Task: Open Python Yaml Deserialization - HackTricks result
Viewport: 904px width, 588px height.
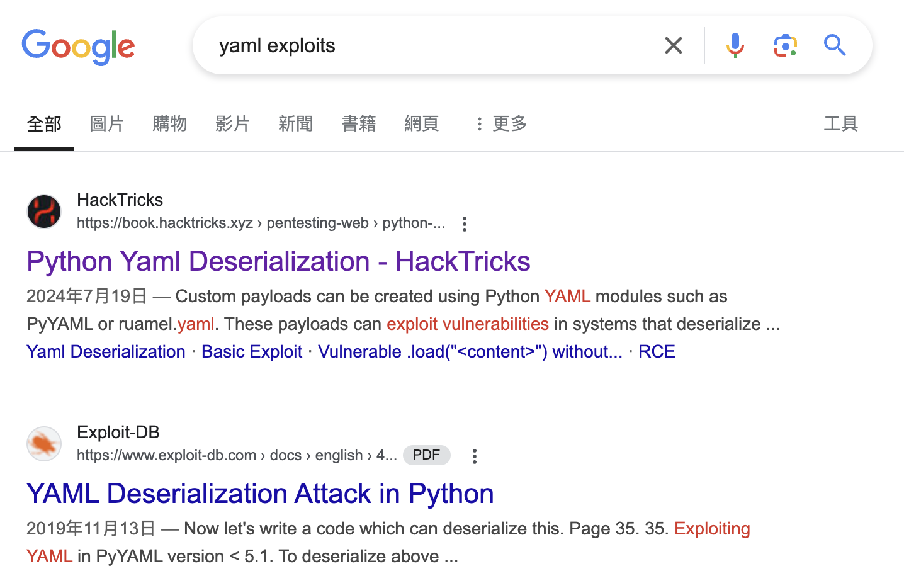Action: point(278,261)
